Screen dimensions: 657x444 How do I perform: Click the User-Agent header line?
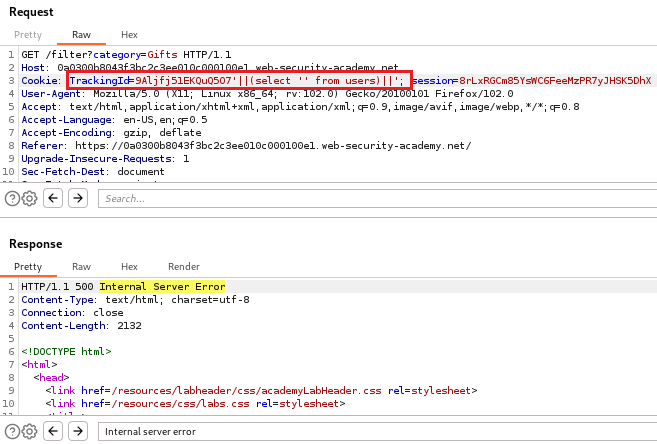pyautogui.click(x=267, y=93)
